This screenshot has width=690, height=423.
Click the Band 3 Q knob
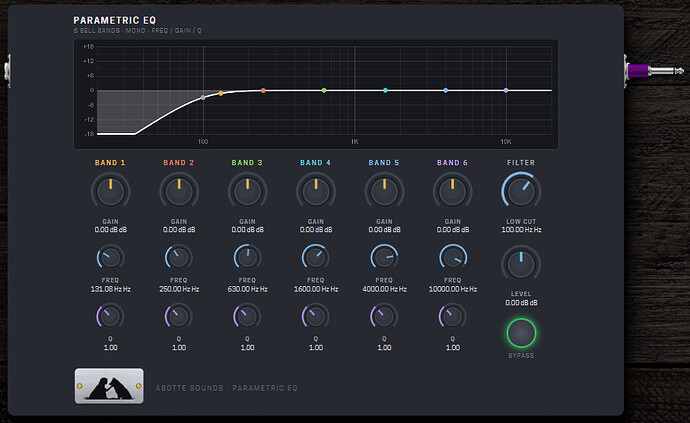pyautogui.click(x=247, y=316)
